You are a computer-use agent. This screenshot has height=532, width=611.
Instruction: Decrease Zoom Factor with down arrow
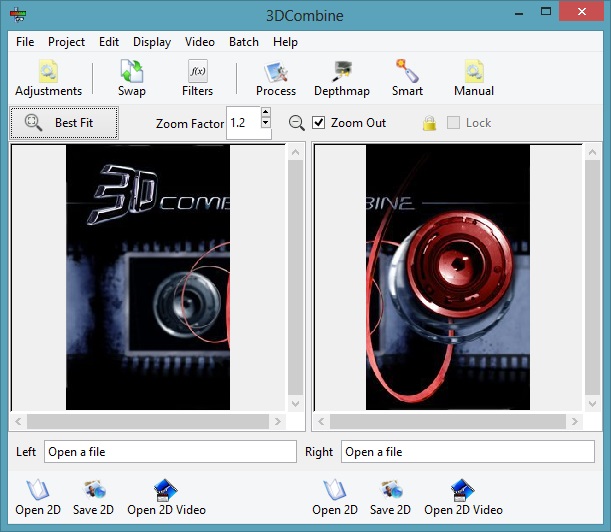(266, 123)
